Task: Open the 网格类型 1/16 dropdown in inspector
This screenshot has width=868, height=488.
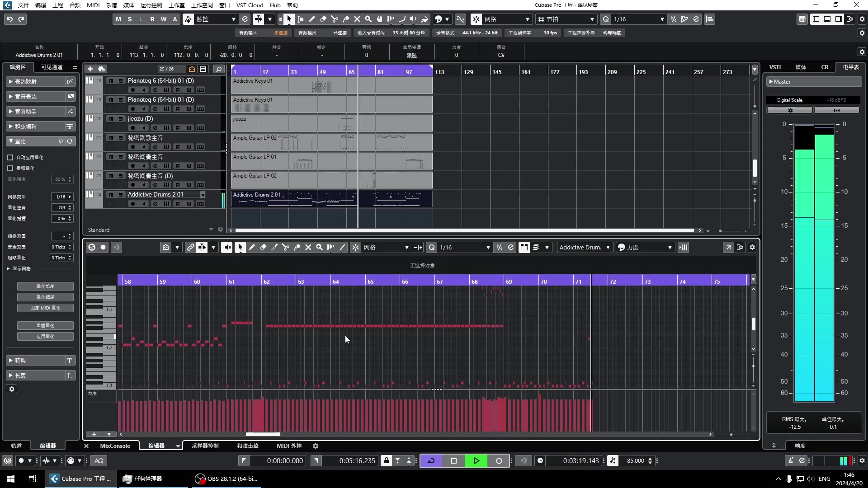Action: 63,197
